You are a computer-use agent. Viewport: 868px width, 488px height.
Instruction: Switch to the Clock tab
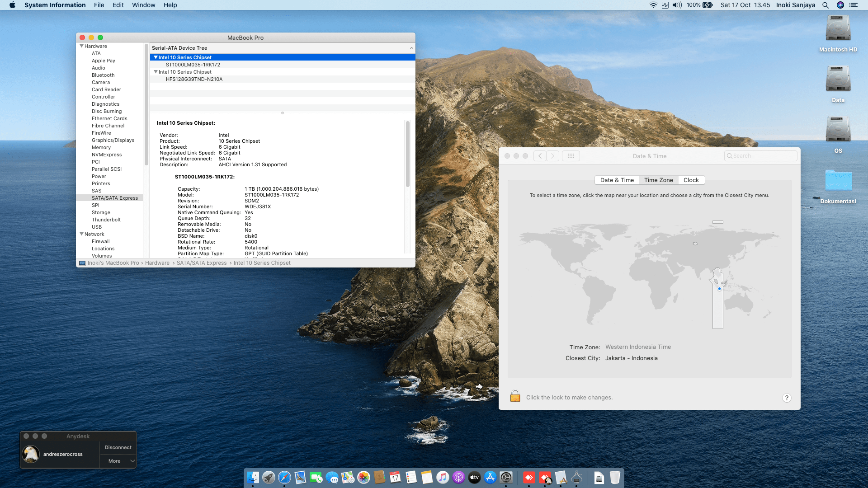(x=691, y=180)
